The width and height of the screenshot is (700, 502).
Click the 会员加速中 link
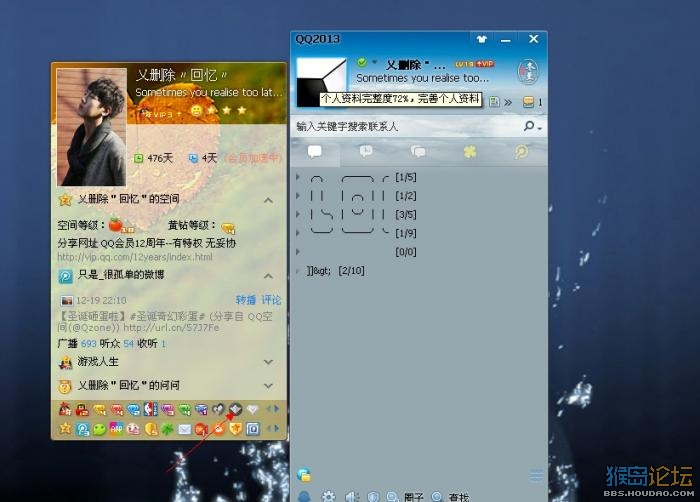(254, 158)
